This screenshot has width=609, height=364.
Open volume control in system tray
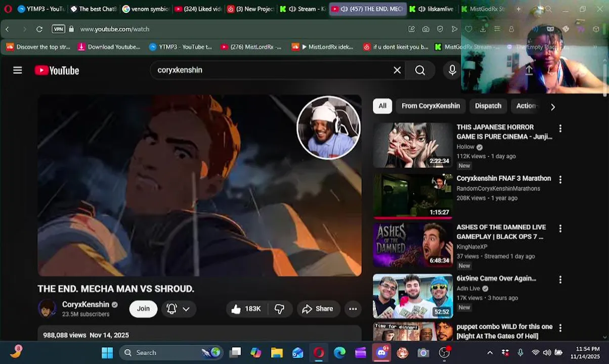[547, 353]
